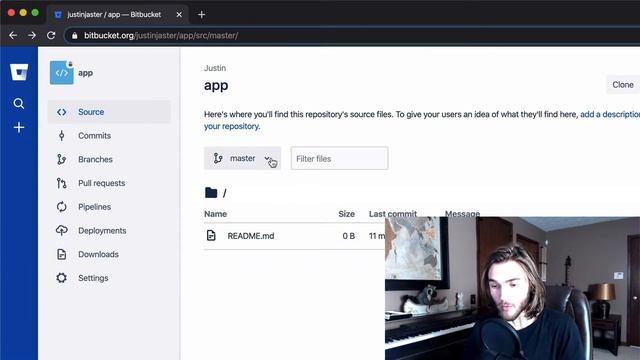Click the app name in sidebar
Screen dimensions: 640x360
[85, 73]
